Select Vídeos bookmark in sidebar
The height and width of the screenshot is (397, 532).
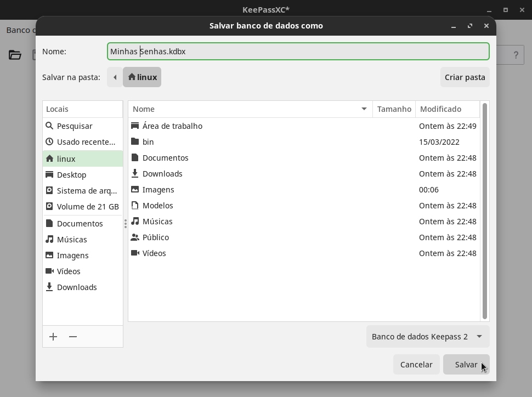[x=82, y=271]
